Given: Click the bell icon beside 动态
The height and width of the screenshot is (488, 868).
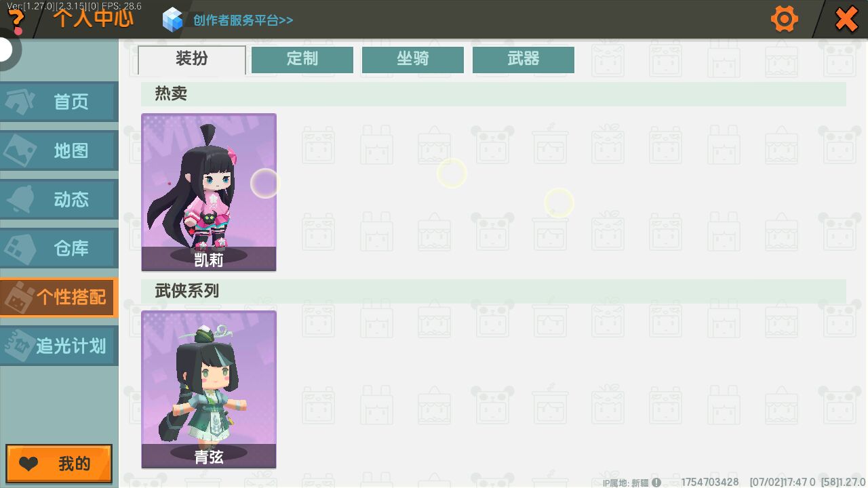Looking at the screenshot, I should click(20, 199).
